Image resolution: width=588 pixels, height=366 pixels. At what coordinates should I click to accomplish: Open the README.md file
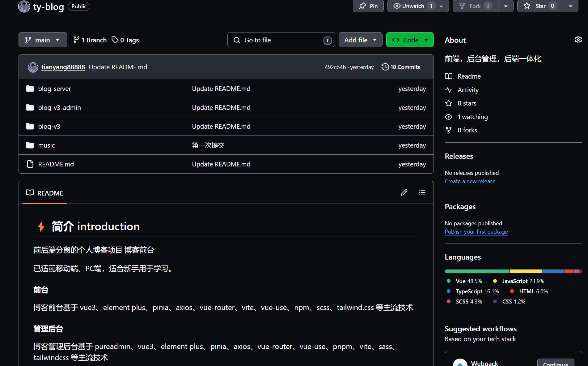(56, 164)
